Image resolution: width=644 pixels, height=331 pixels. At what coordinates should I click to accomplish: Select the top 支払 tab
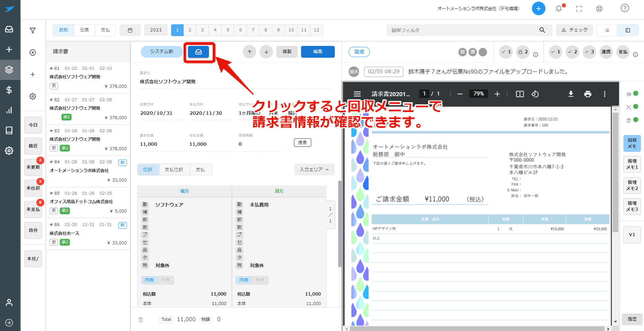click(105, 30)
